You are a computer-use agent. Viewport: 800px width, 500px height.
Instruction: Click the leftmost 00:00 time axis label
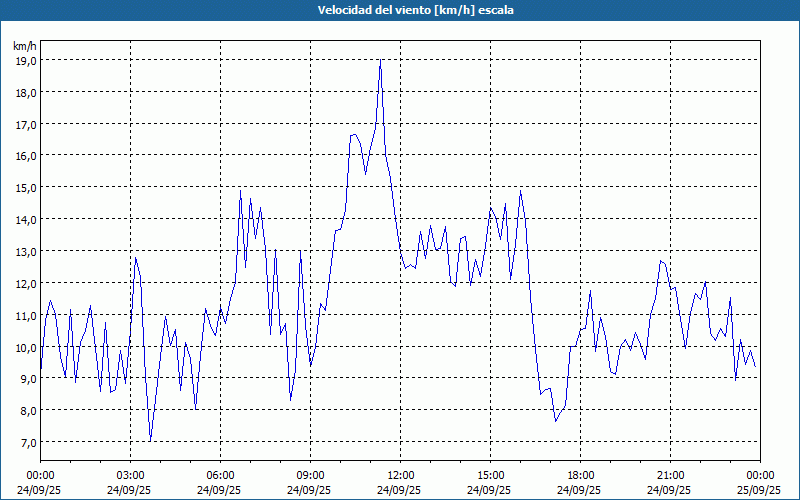(40, 475)
